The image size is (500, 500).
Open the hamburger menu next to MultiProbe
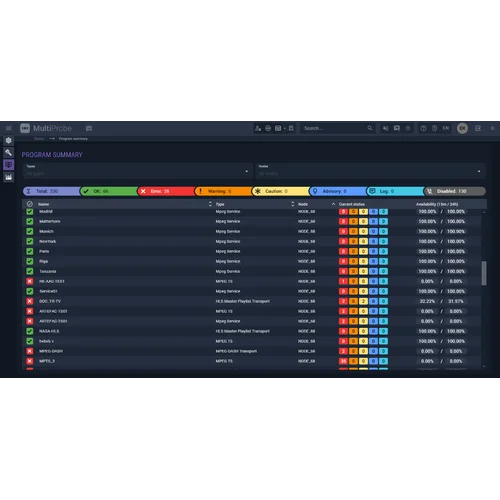(x=9, y=128)
